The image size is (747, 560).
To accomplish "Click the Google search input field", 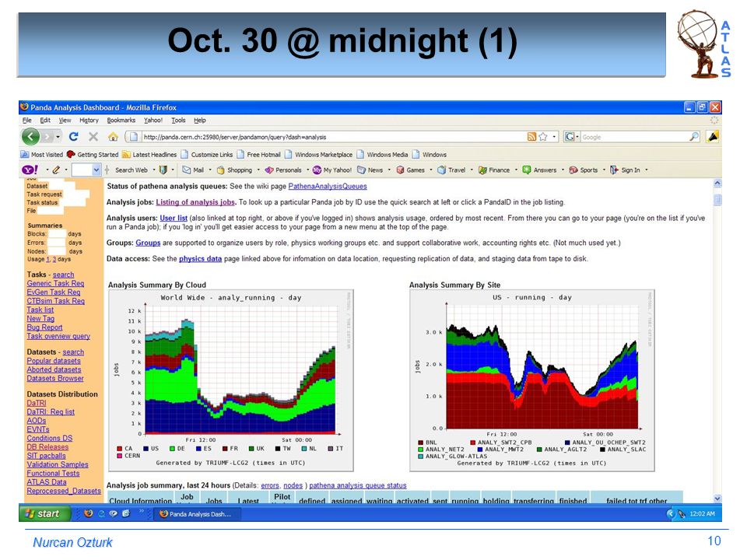I will 633,137.
